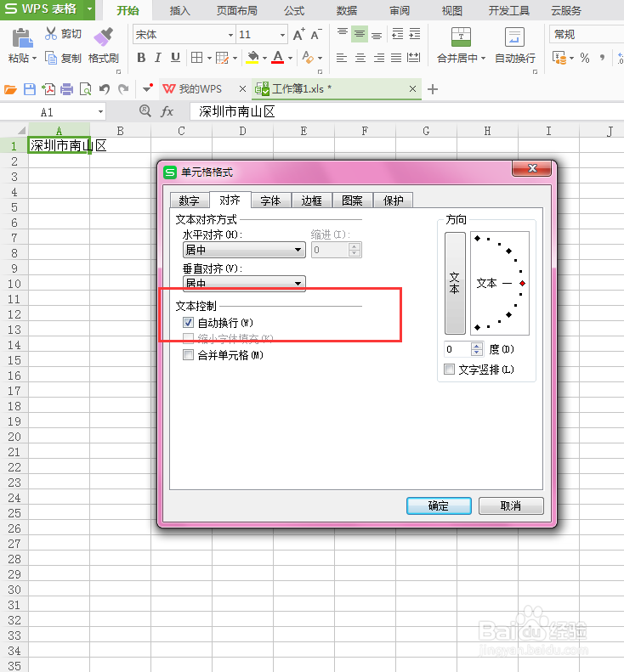Uncheck 自动换行 checkbox in dialog
The width and height of the screenshot is (624, 672).
[x=188, y=322]
